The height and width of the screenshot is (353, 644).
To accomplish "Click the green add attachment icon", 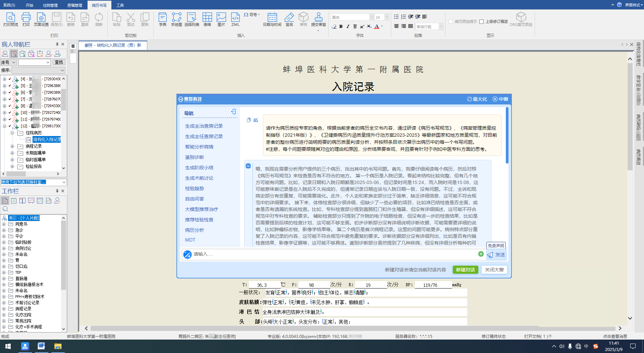I will pyautogui.click(x=481, y=254).
